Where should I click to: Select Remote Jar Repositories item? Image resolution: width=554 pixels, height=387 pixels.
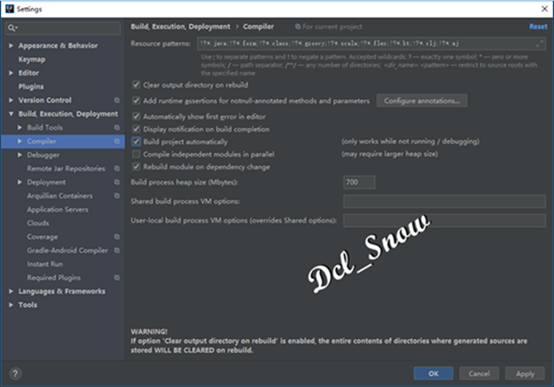pyautogui.click(x=66, y=169)
